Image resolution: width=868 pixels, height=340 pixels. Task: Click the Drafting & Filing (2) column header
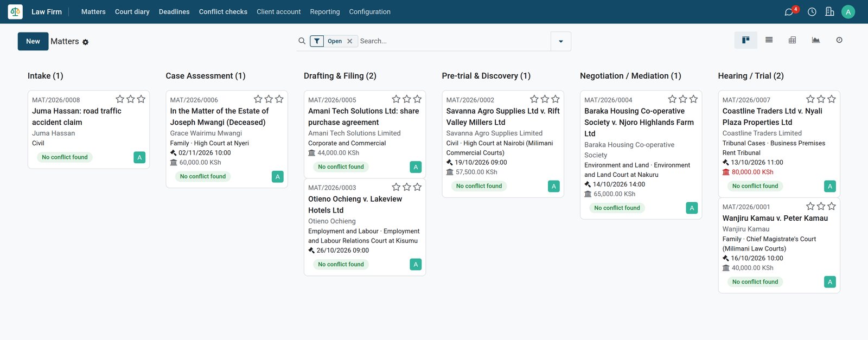[x=340, y=76]
